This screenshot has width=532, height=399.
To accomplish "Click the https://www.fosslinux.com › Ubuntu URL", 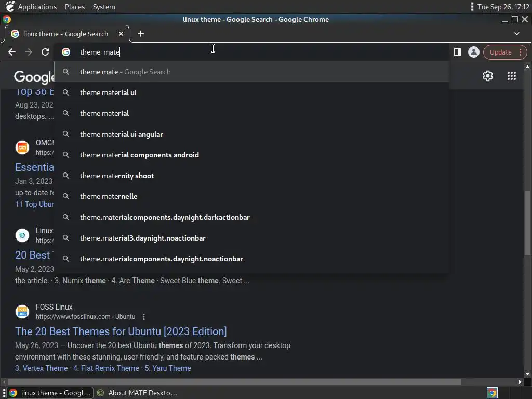I will [x=86, y=317].
